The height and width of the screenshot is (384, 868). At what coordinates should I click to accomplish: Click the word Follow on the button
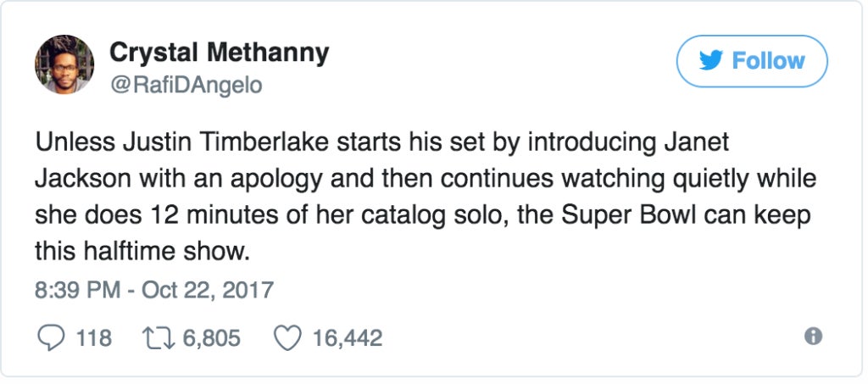pos(768,61)
